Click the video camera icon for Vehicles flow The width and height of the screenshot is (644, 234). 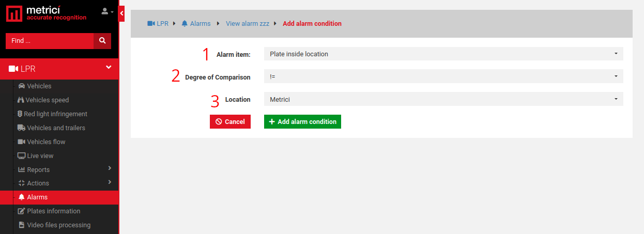[21, 142]
